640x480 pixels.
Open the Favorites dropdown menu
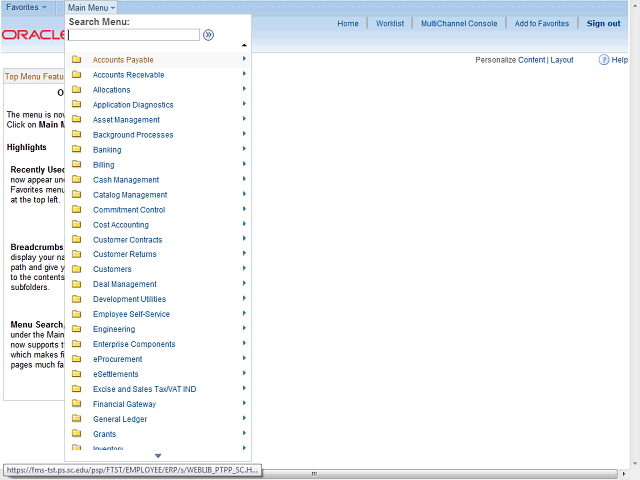click(x=27, y=7)
